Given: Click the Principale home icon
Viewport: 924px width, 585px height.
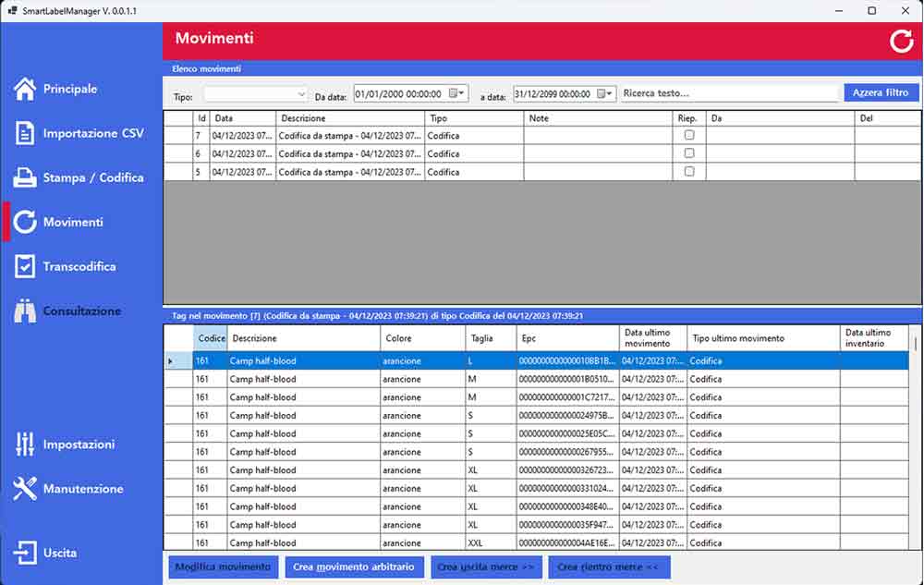Looking at the screenshot, I should [x=25, y=89].
